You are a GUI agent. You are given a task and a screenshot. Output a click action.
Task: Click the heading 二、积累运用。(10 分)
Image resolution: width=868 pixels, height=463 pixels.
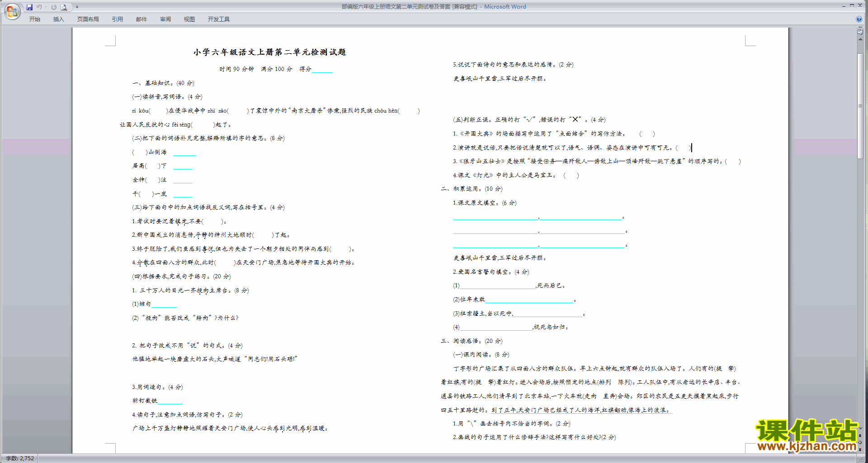[x=472, y=189]
